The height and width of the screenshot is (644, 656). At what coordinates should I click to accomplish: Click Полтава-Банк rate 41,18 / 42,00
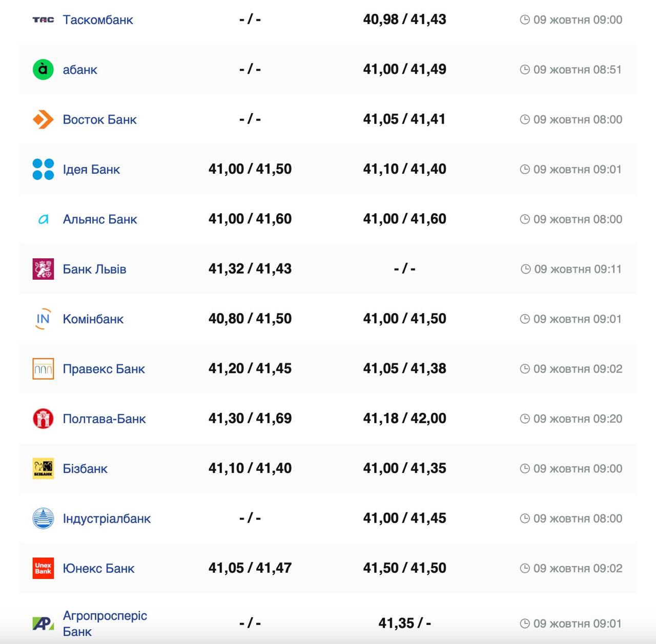pyautogui.click(x=404, y=419)
